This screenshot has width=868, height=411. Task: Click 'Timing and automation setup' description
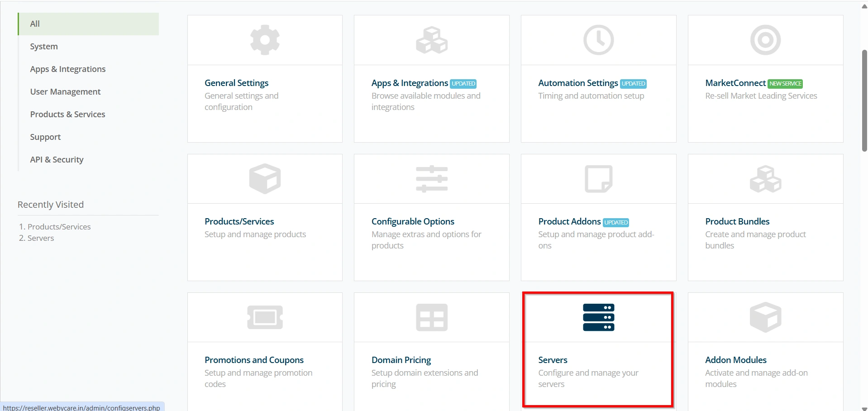(x=591, y=96)
